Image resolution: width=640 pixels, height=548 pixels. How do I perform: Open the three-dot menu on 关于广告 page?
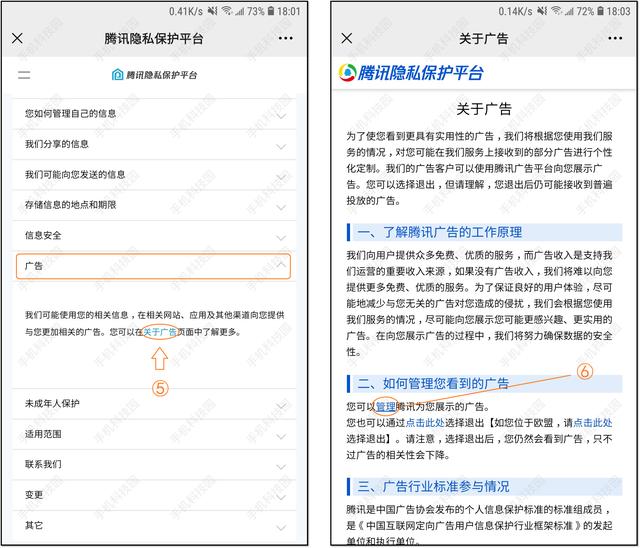[x=612, y=38]
